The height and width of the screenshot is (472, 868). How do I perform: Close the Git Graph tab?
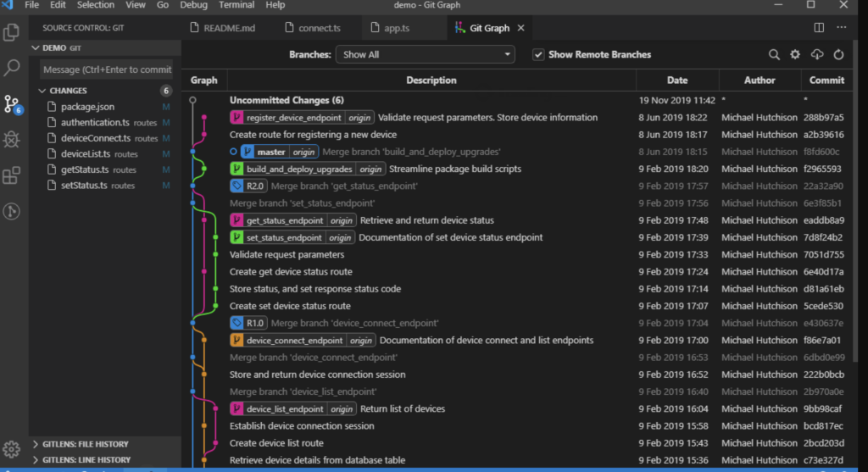point(521,28)
